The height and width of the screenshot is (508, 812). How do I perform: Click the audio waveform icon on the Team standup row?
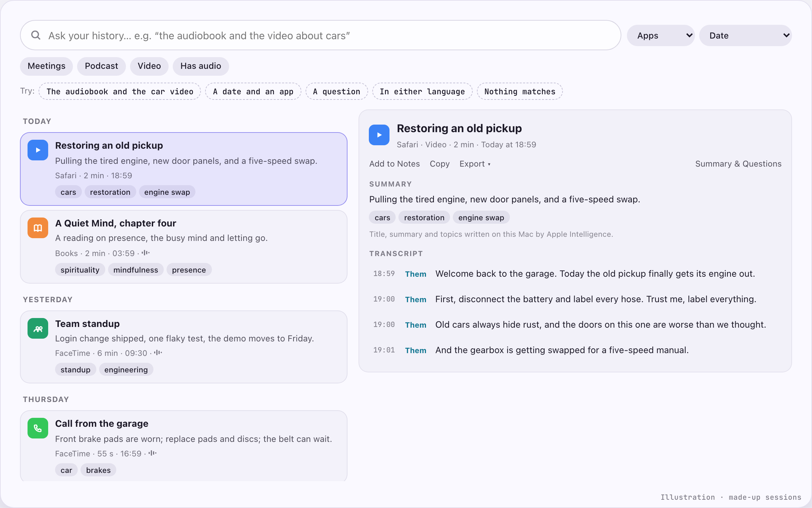point(158,353)
